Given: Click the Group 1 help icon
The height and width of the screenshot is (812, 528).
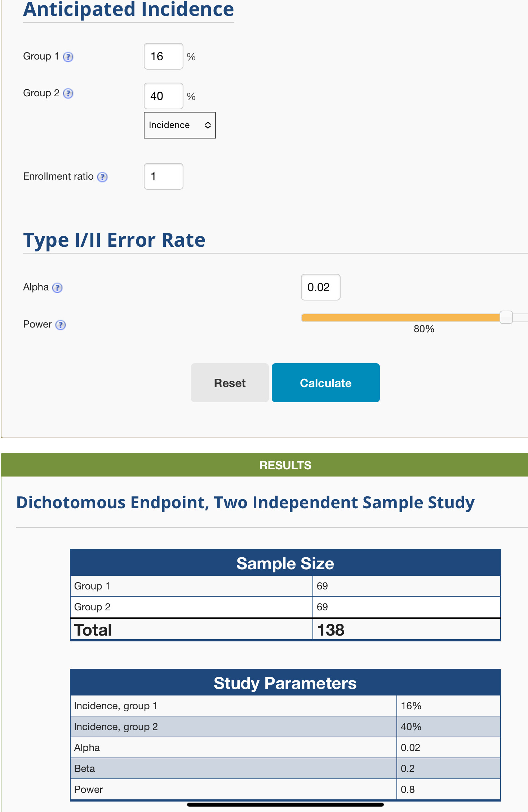Looking at the screenshot, I should click(68, 57).
